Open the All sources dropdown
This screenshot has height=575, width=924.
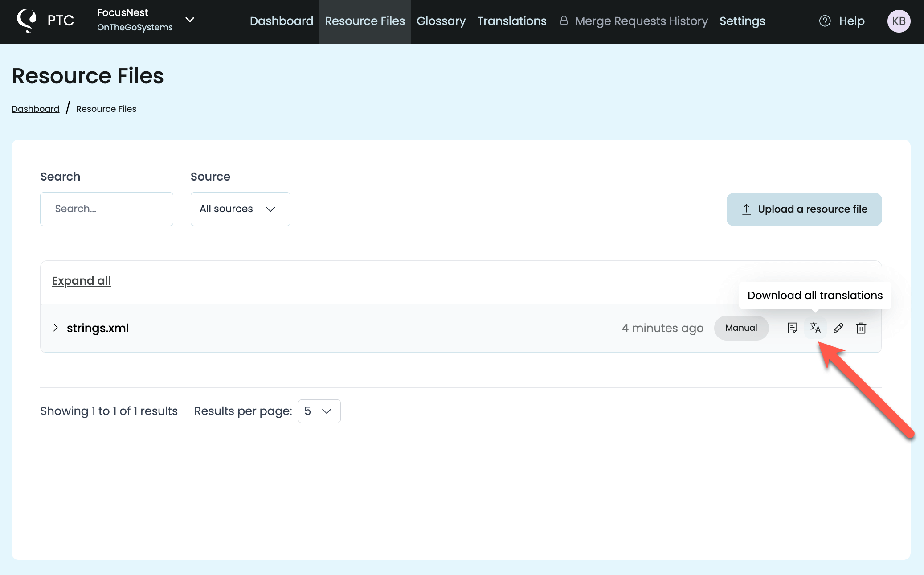point(240,209)
